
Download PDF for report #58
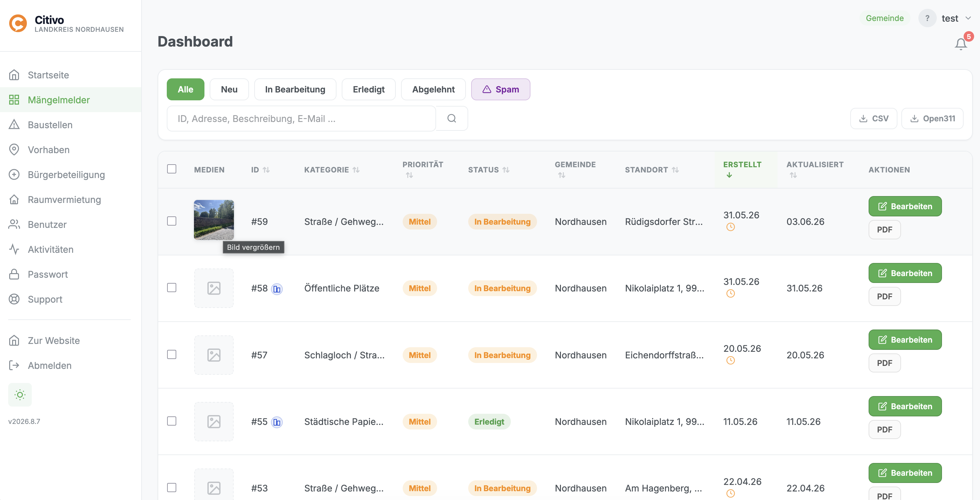[x=885, y=297]
